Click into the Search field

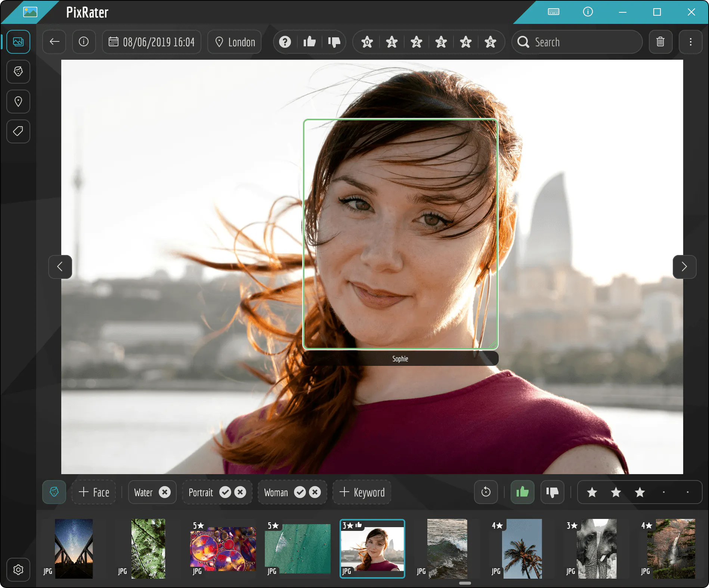pos(577,42)
